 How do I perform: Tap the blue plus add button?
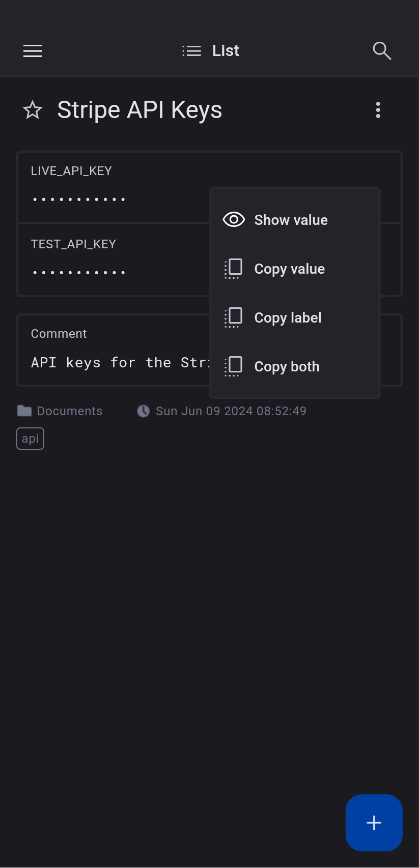point(374,822)
